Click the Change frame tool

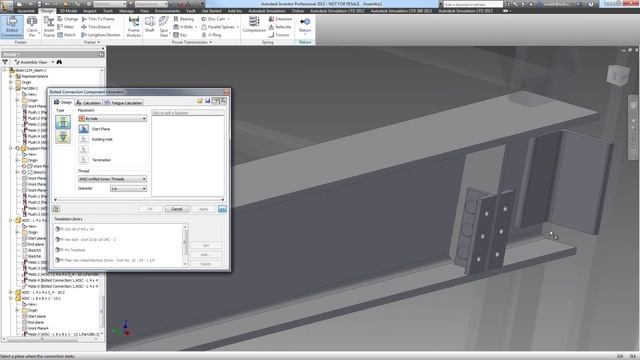(68, 19)
